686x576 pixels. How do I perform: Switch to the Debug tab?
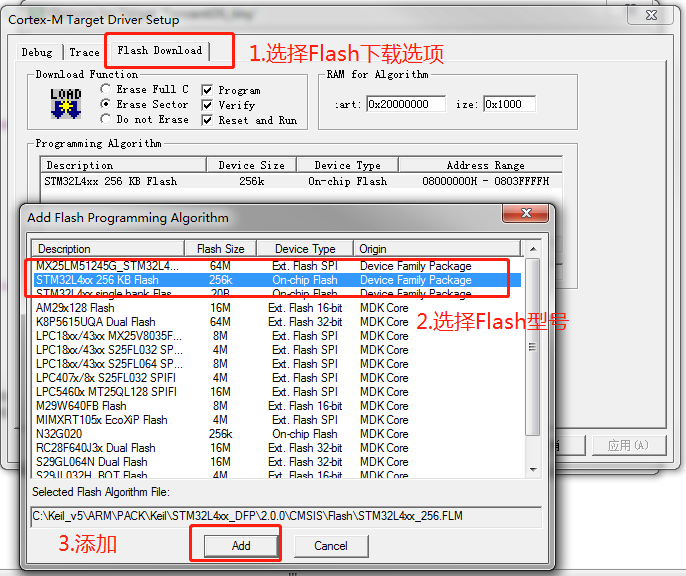point(37,52)
